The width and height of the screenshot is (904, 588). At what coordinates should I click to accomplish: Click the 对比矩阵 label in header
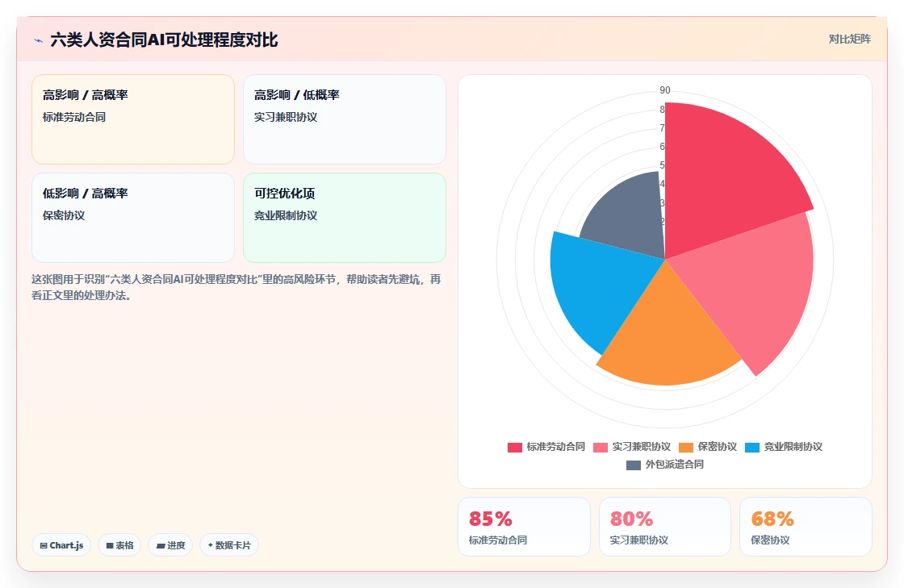pyautogui.click(x=850, y=40)
